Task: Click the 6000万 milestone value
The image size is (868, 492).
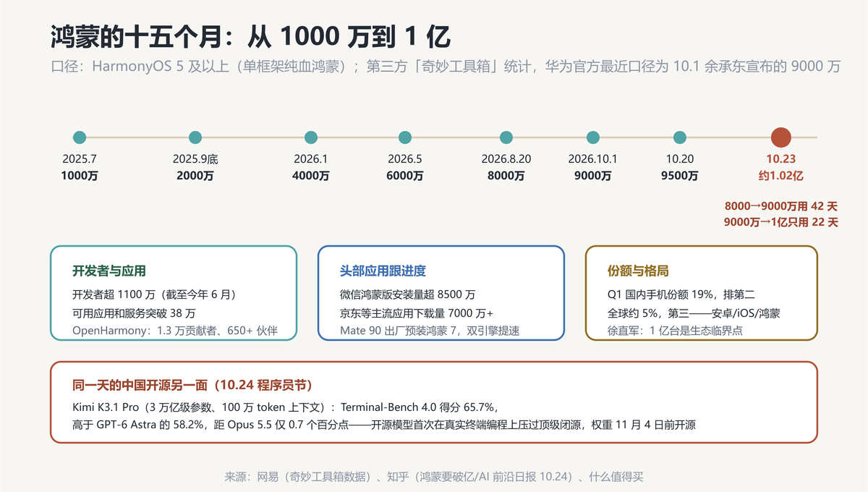Action: click(x=405, y=176)
